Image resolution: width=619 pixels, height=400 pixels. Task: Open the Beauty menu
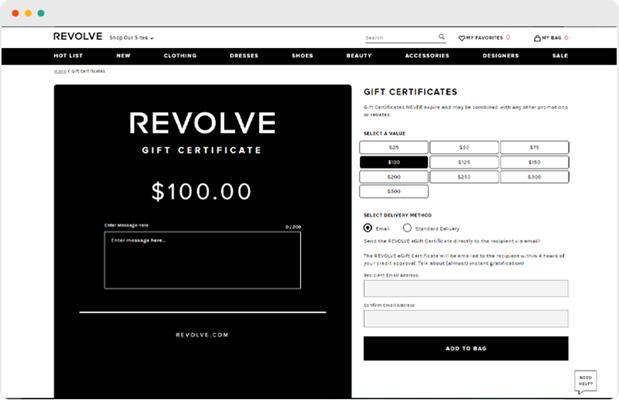coord(359,56)
